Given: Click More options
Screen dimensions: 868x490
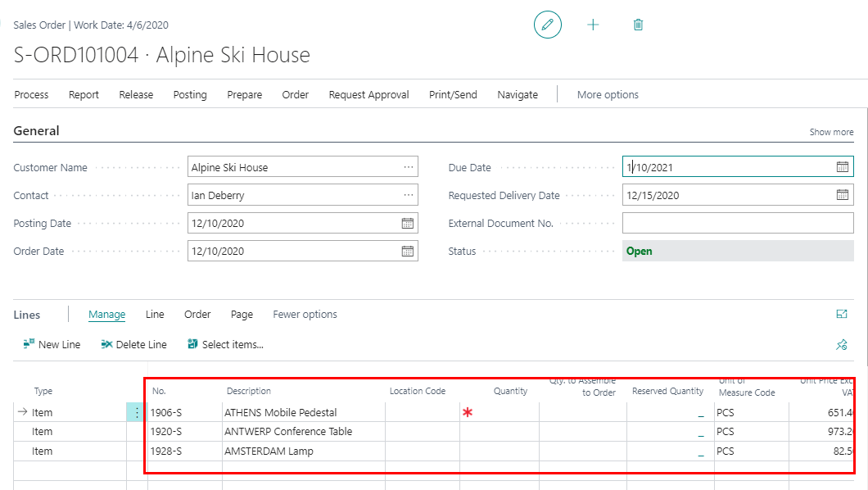Looking at the screenshot, I should tap(608, 95).
